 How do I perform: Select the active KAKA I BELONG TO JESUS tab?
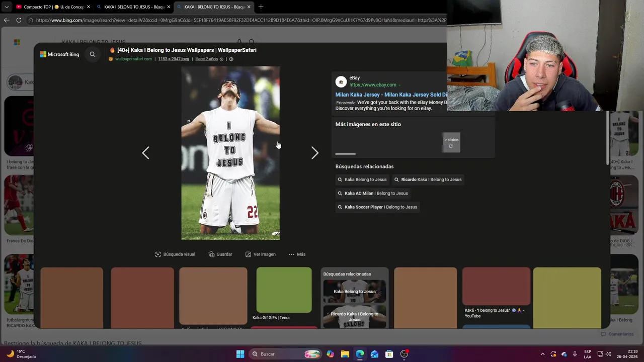tap(214, 7)
